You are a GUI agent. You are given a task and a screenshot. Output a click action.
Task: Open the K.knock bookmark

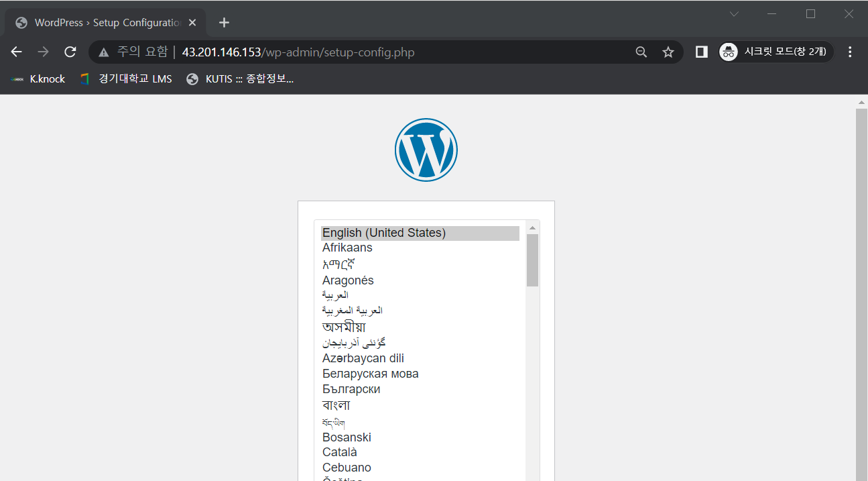pyautogui.click(x=38, y=79)
